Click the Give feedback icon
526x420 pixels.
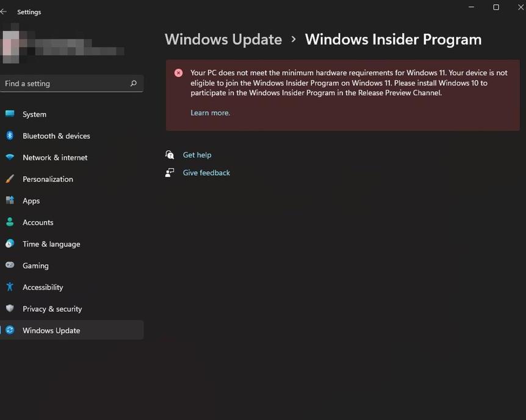170,172
